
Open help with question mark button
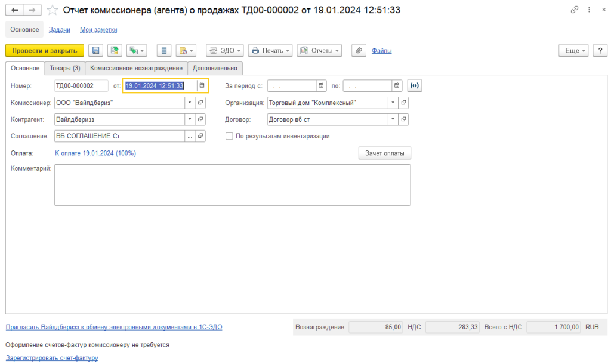click(600, 51)
